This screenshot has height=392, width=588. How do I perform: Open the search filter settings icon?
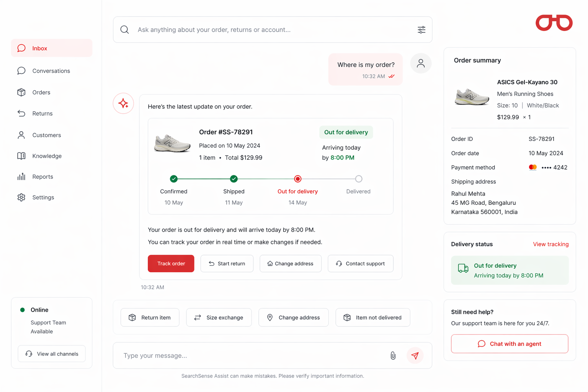pyautogui.click(x=421, y=30)
